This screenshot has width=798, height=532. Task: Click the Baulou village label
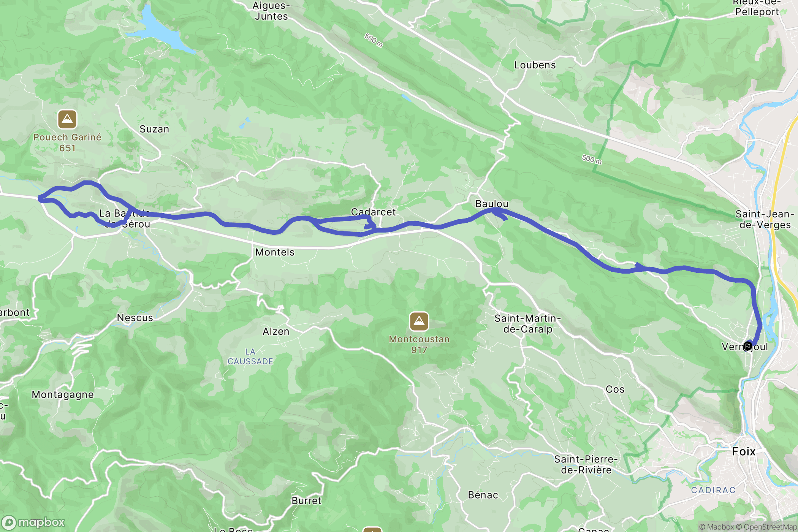[492, 204]
